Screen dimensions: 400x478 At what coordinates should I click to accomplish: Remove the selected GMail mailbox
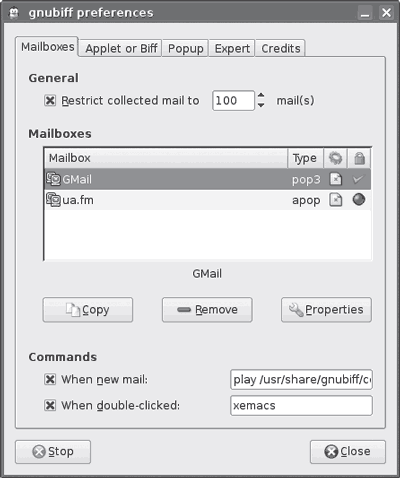coord(207,310)
